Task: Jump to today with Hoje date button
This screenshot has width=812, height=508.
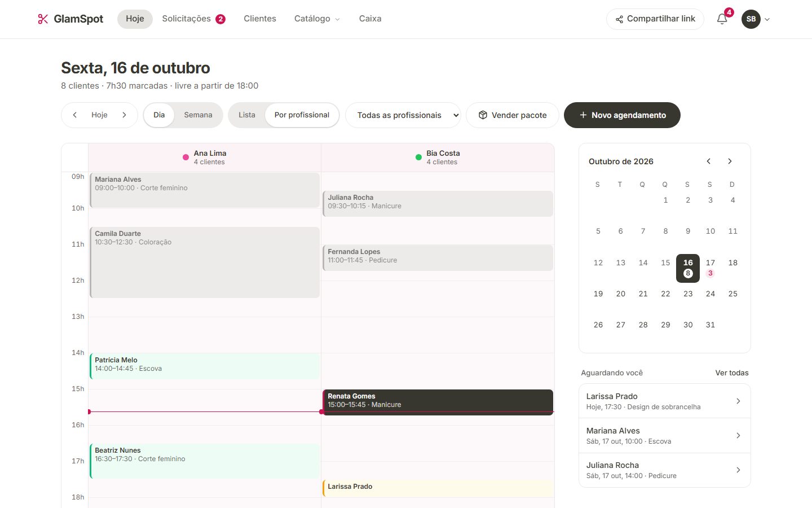Action: (x=99, y=115)
